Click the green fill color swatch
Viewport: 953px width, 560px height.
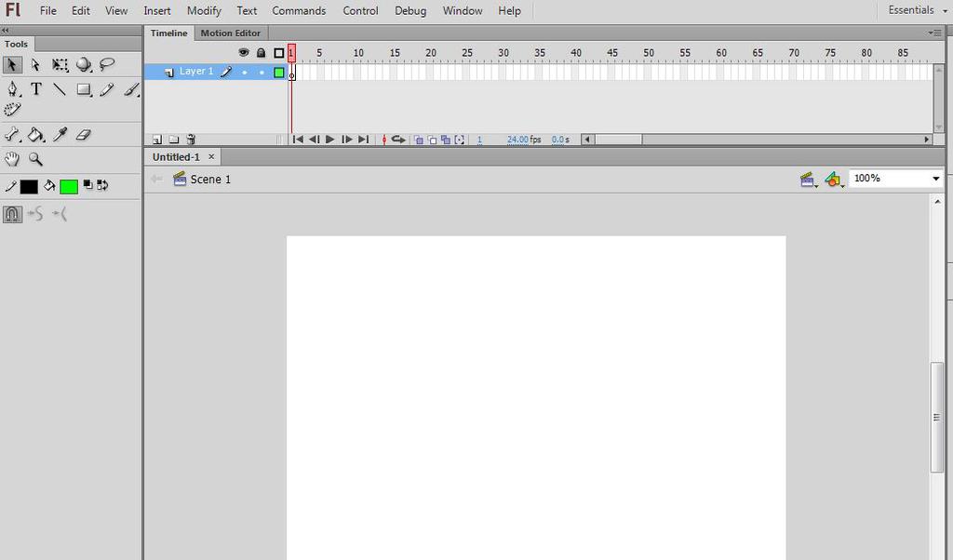click(69, 186)
